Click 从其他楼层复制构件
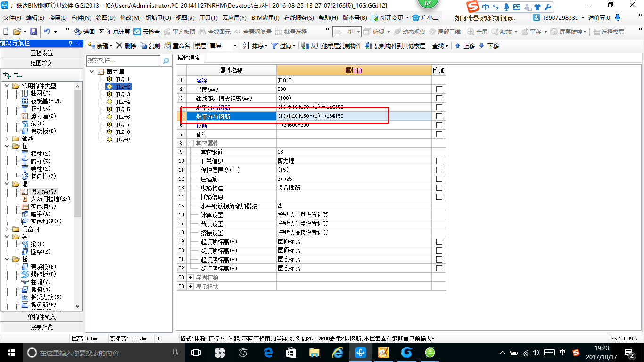The height and width of the screenshot is (362, 644). pos(331,46)
